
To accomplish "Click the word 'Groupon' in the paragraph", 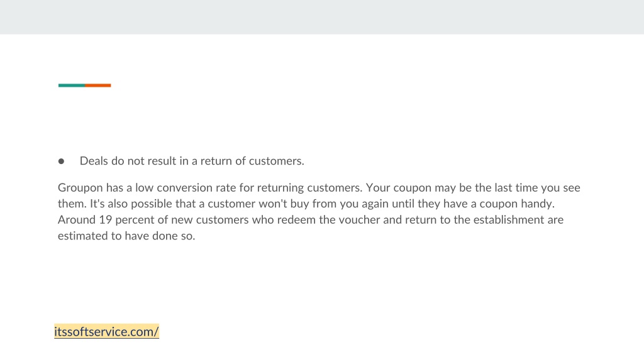I will 80,188.
